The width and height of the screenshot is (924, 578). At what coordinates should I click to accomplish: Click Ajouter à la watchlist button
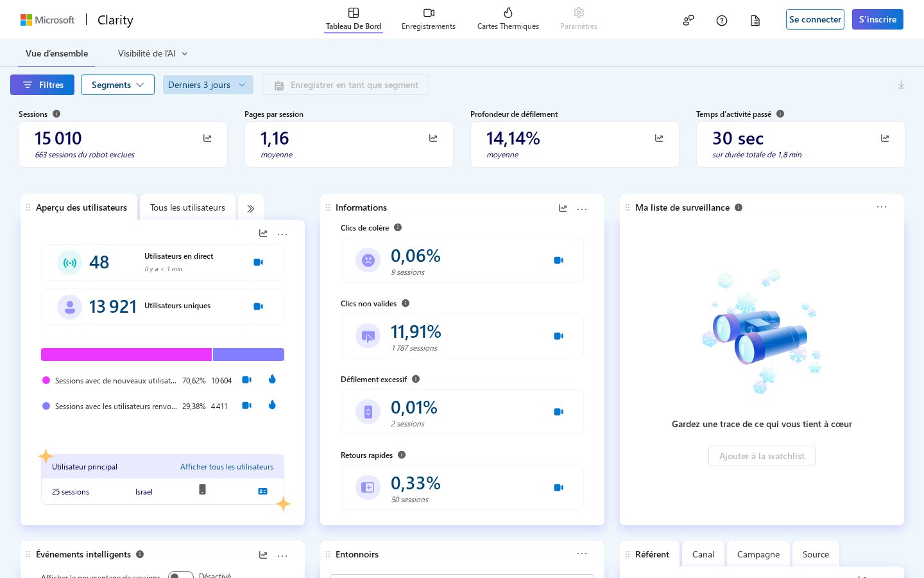(762, 456)
